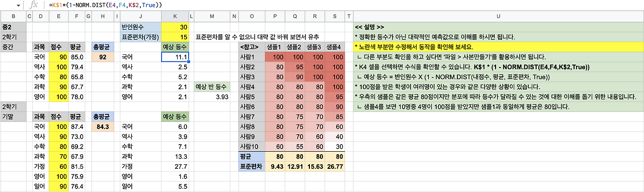Viewport: 644px width, 192px height.
Task: Select 중간 역사 예상 등수 2.5
Action: click(x=175, y=67)
